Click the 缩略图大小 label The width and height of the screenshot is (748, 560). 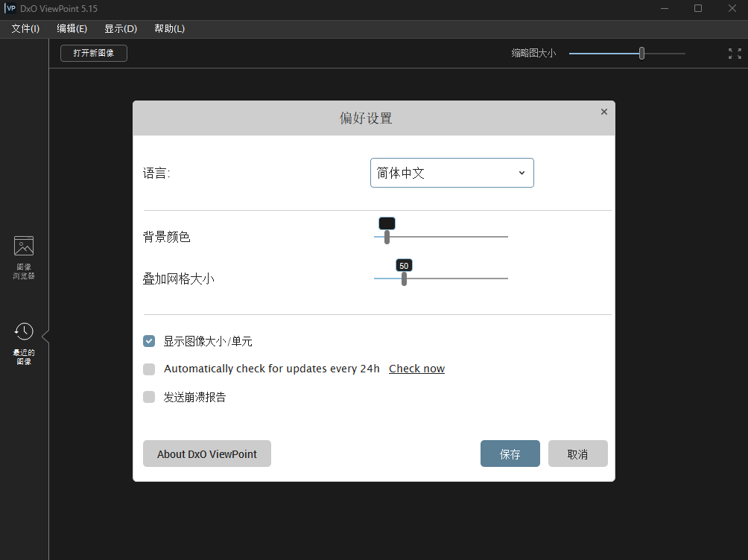(x=534, y=54)
